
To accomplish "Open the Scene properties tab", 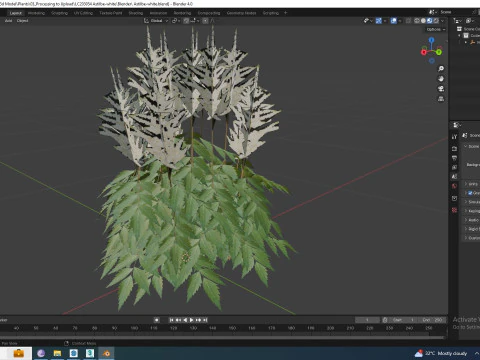I will tap(454, 176).
